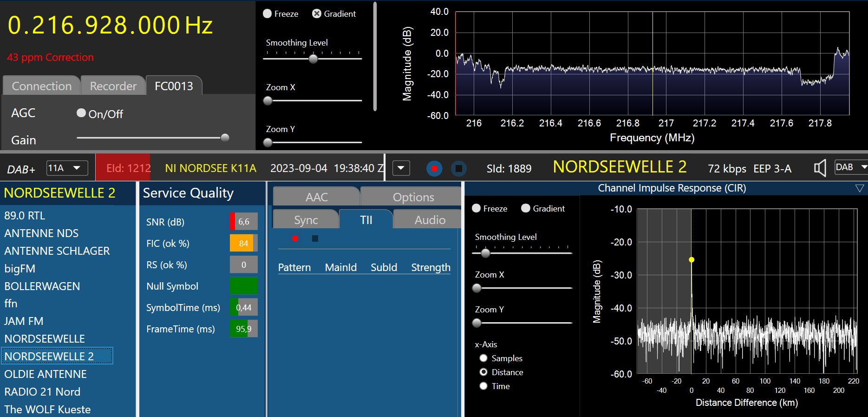Click the 72 kbps bitrate label
Viewport: 868px width, 417px height.
[x=727, y=168]
